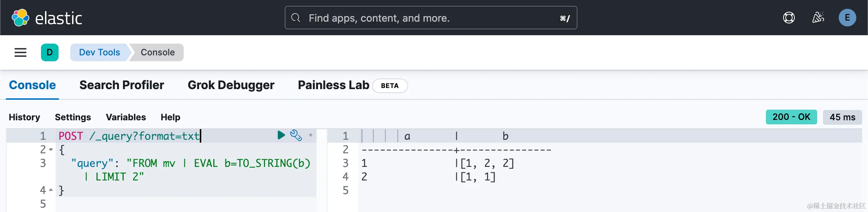Click the Dev Tools breadcrumb
The height and width of the screenshot is (212, 868).
[99, 52]
